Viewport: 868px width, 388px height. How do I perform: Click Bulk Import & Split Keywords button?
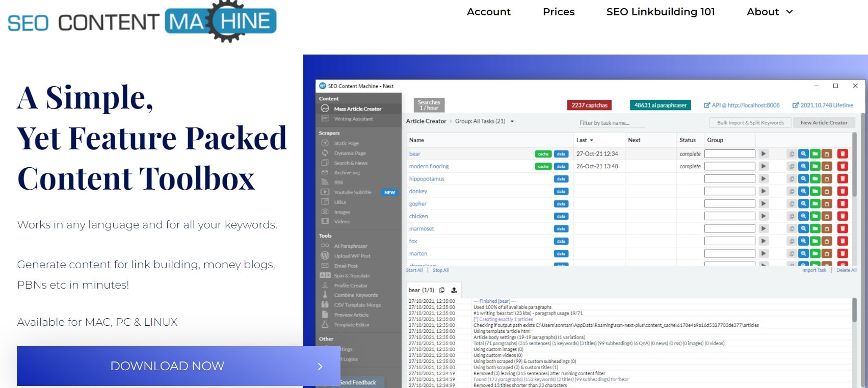(x=750, y=123)
